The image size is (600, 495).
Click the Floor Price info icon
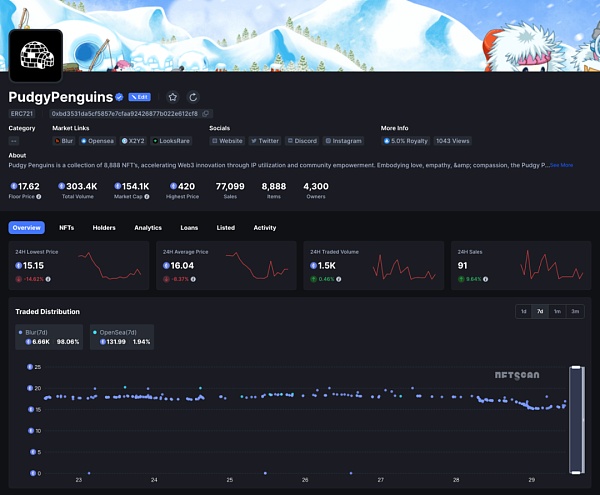click(x=39, y=197)
